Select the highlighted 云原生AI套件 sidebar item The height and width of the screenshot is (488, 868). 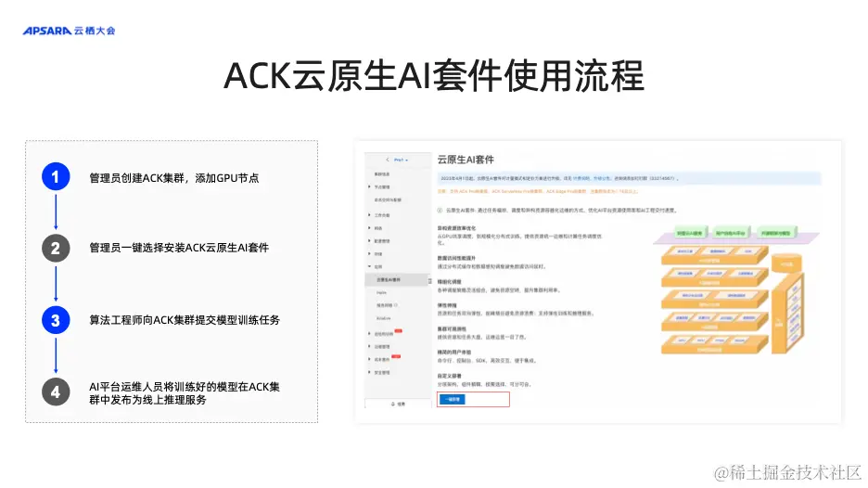[x=397, y=280]
